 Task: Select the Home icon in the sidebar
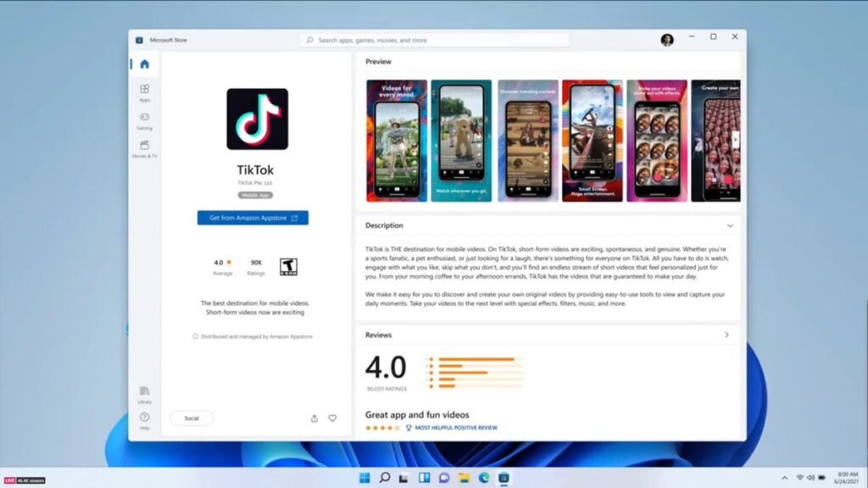click(144, 63)
